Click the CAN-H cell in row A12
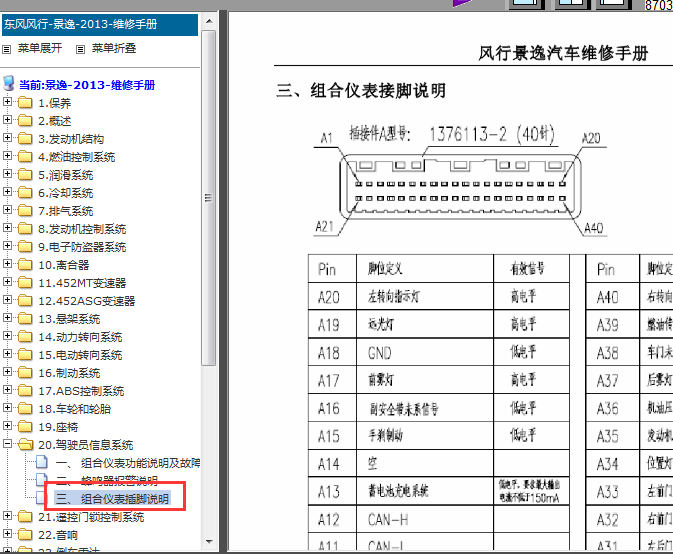The height and width of the screenshot is (554, 673). (x=424, y=520)
